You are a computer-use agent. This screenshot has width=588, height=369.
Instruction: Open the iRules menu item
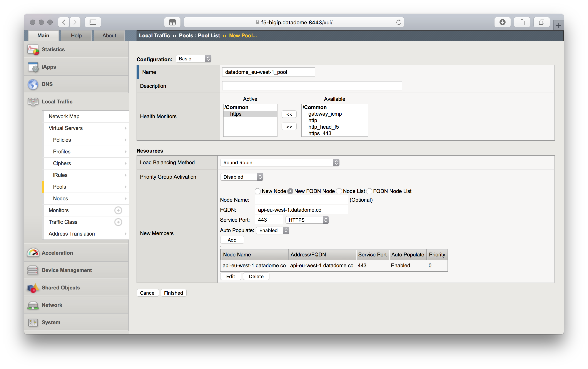[x=86, y=175]
